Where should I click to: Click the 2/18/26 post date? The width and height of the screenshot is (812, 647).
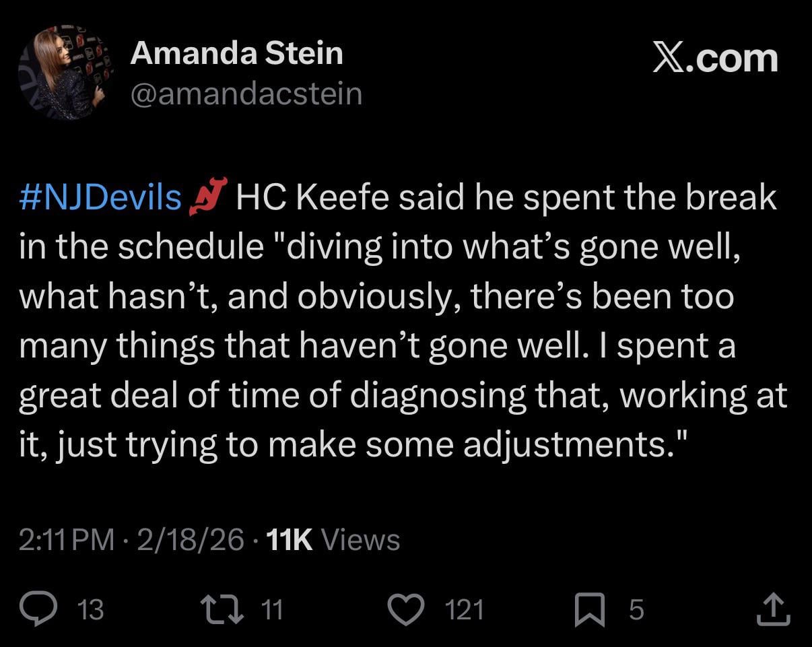(190, 540)
